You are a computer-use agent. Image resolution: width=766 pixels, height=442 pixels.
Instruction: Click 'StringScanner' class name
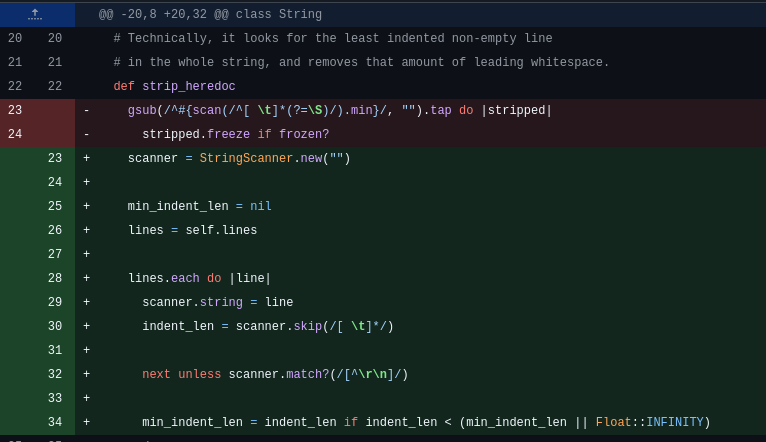pyautogui.click(x=246, y=158)
